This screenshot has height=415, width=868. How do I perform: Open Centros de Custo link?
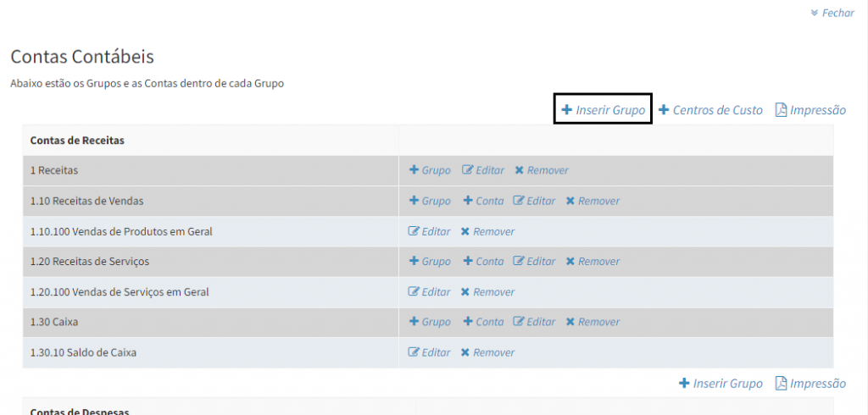click(717, 110)
